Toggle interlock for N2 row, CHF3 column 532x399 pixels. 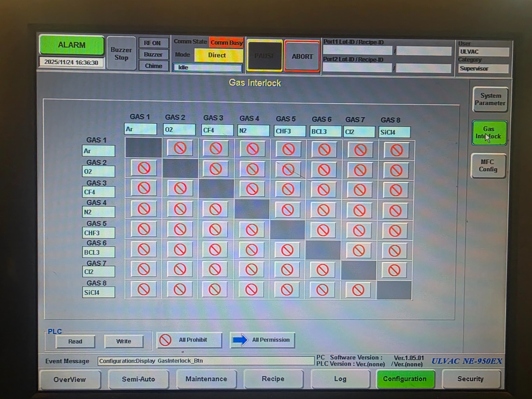point(288,210)
